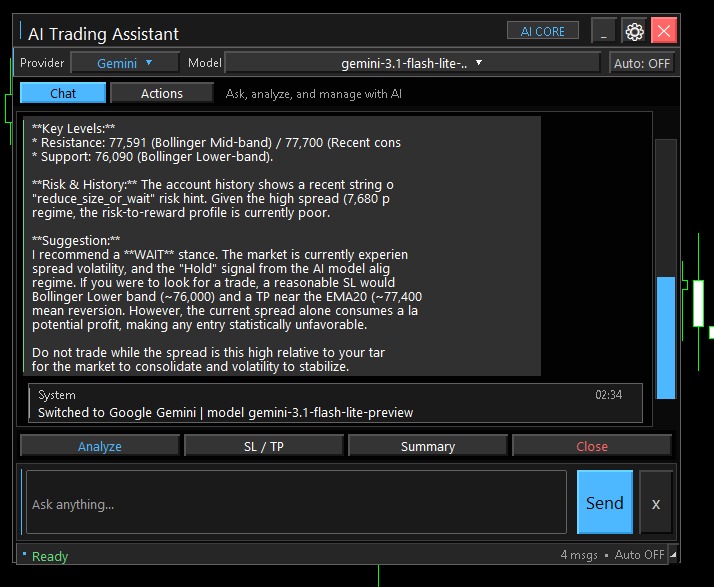Click the chat scrollbar blue thumb
The image size is (714, 587).
(666, 337)
